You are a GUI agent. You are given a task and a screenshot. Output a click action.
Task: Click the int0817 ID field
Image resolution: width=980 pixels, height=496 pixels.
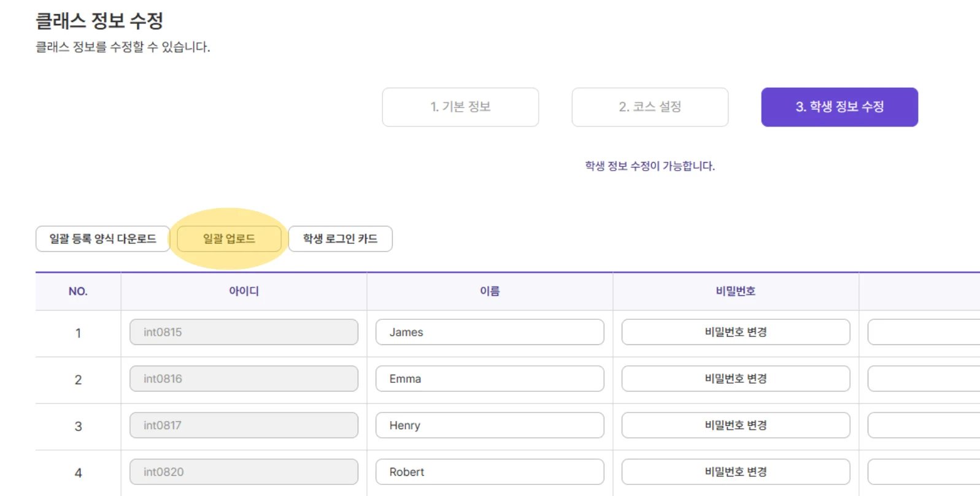coord(244,425)
